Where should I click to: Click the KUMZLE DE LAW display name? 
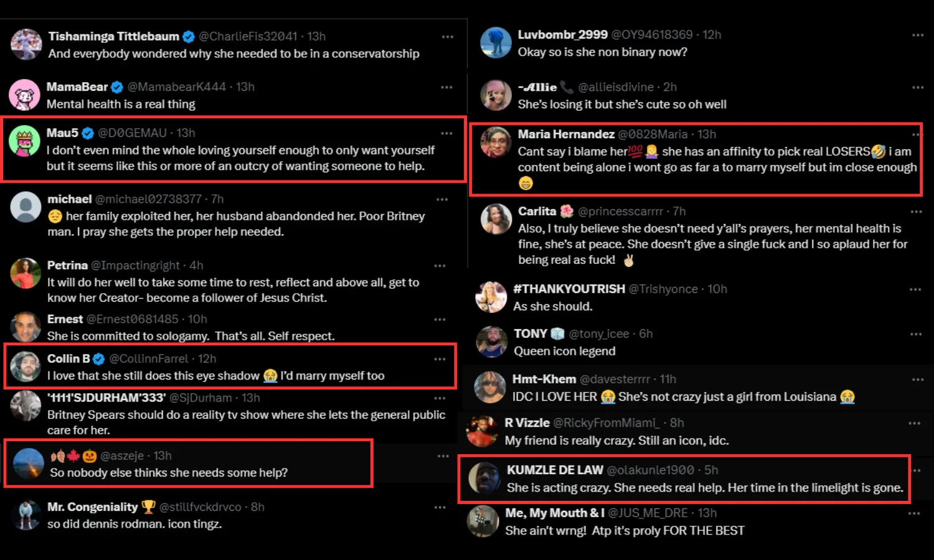click(555, 470)
